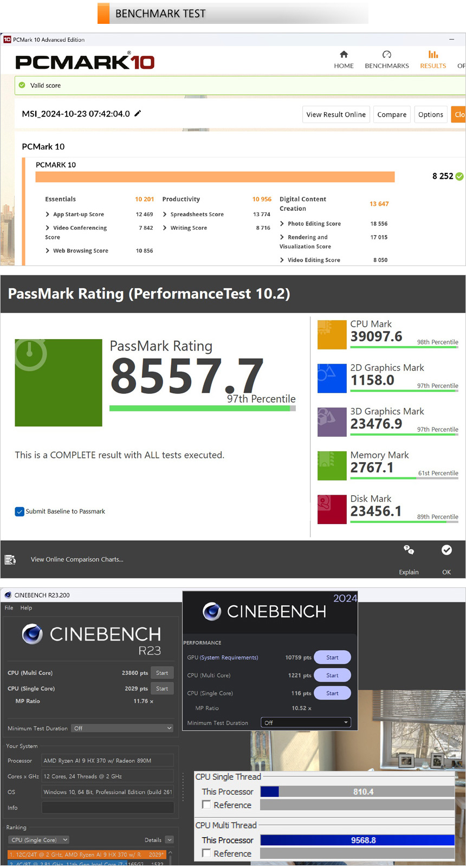Viewport: 466px width, 868px height.
Task: Click the Cinebench R23 sphere logo
Action: 33,633
